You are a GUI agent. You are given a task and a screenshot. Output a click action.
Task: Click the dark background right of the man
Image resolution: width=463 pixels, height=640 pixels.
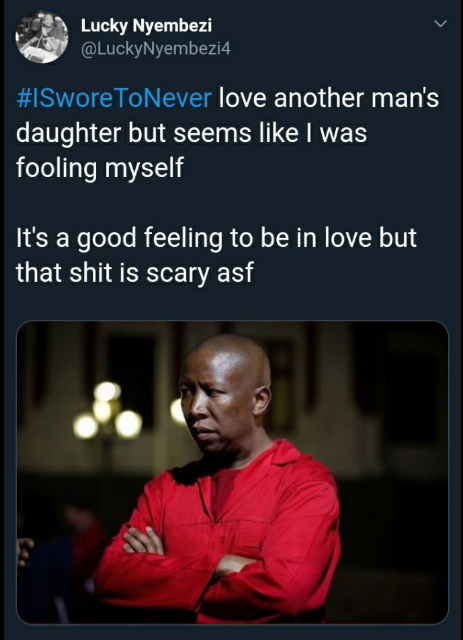pyautogui.click(x=392, y=469)
